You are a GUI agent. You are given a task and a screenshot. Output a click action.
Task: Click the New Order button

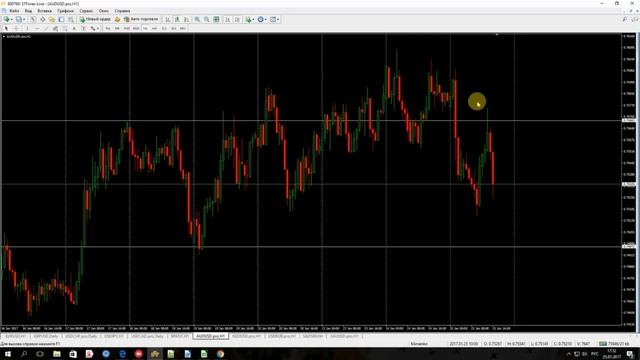coord(95,19)
